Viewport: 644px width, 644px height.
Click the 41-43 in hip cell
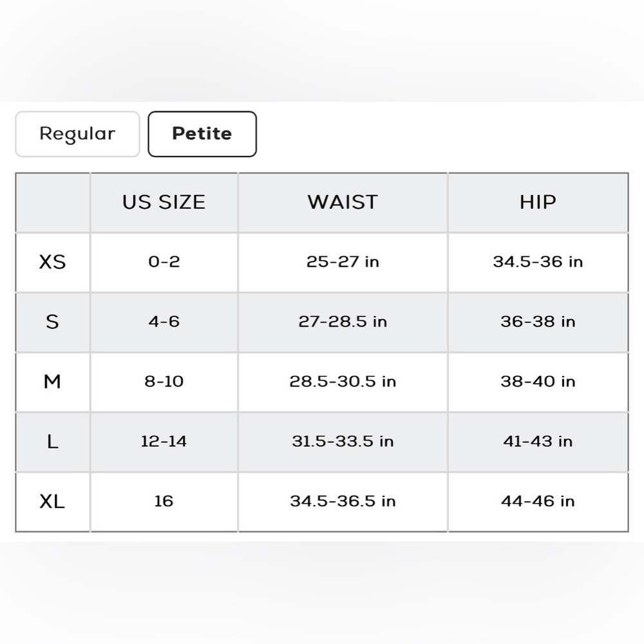click(538, 442)
